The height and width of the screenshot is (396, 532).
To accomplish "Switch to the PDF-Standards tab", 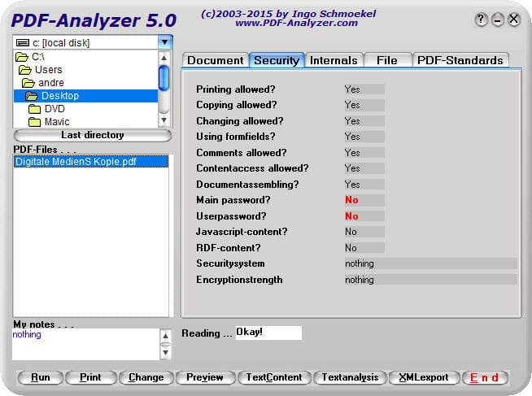I will tap(460, 60).
